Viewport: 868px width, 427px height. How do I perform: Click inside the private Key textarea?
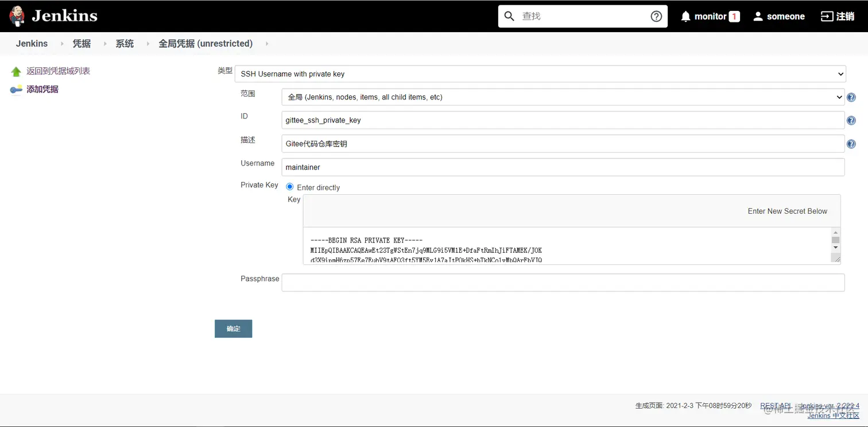pos(567,246)
